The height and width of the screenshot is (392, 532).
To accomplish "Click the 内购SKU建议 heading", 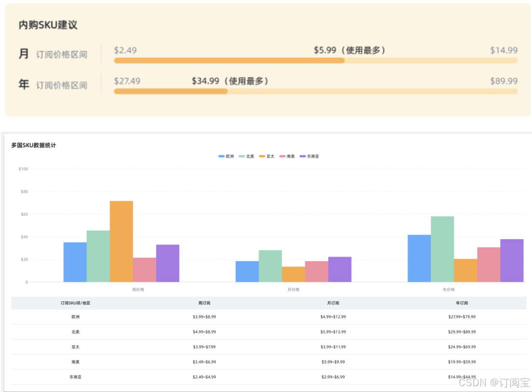I will click(48, 25).
